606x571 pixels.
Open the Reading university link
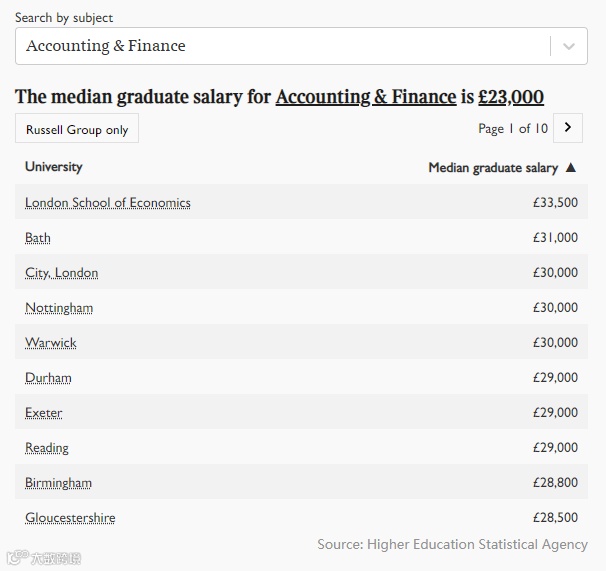(x=47, y=448)
